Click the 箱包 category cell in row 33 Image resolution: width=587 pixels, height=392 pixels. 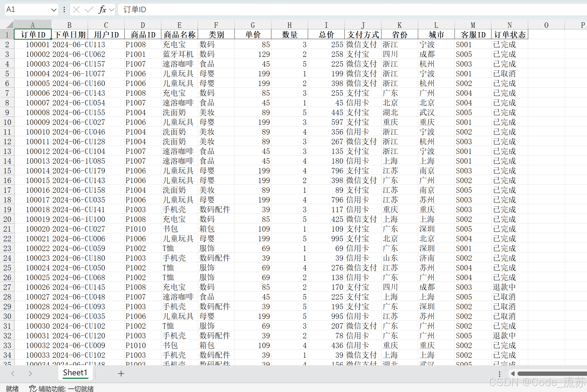pyautogui.click(x=216, y=345)
